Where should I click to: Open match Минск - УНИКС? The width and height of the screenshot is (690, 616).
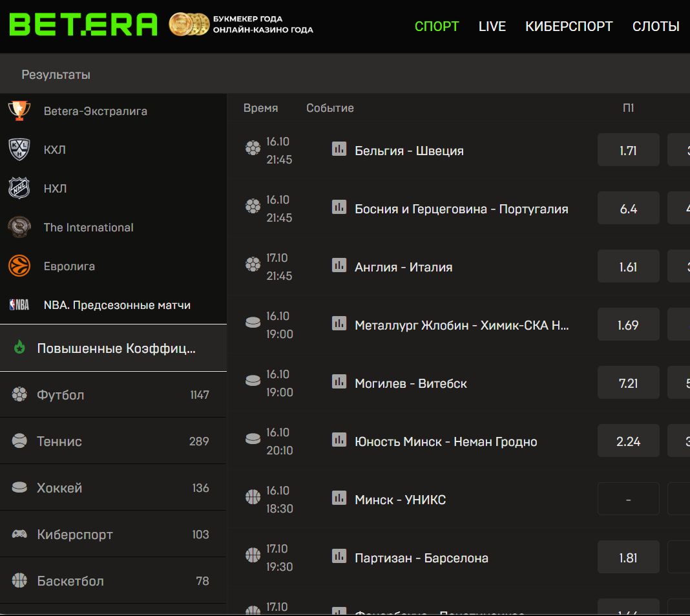tap(401, 499)
